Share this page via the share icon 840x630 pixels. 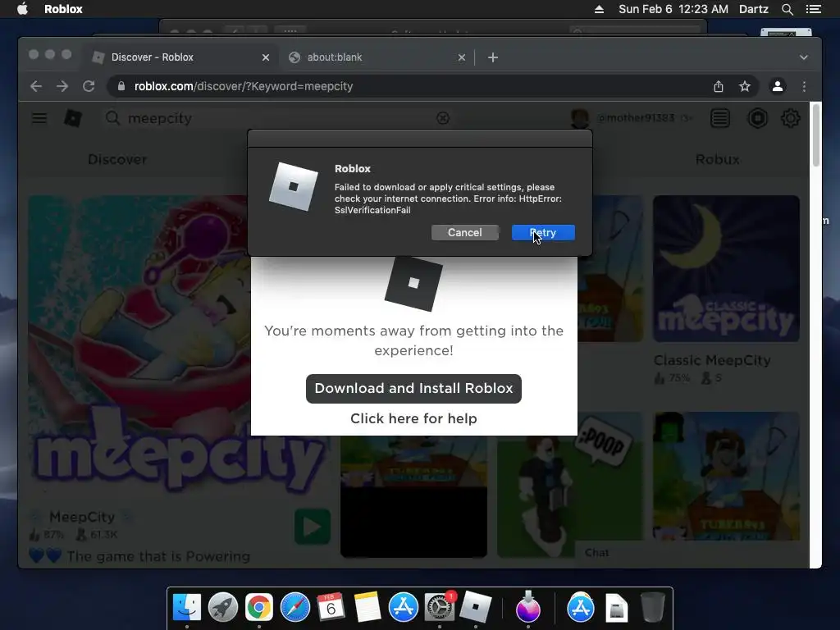719,86
